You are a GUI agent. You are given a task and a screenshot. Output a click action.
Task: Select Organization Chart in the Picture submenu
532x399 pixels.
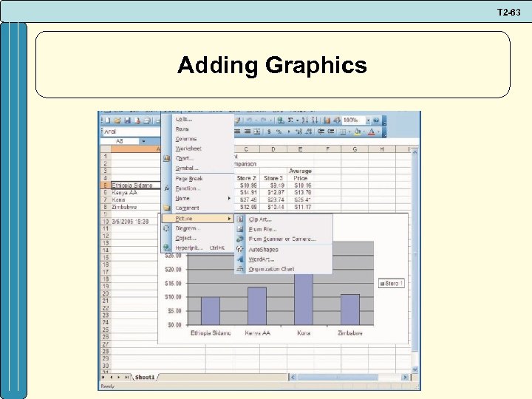pos(283,269)
